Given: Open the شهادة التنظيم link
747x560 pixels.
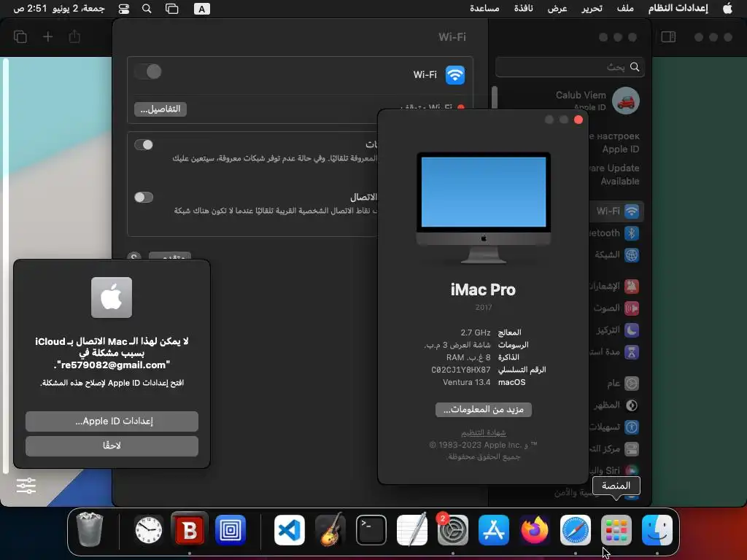Looking at the screenshot, I should 484,432.
